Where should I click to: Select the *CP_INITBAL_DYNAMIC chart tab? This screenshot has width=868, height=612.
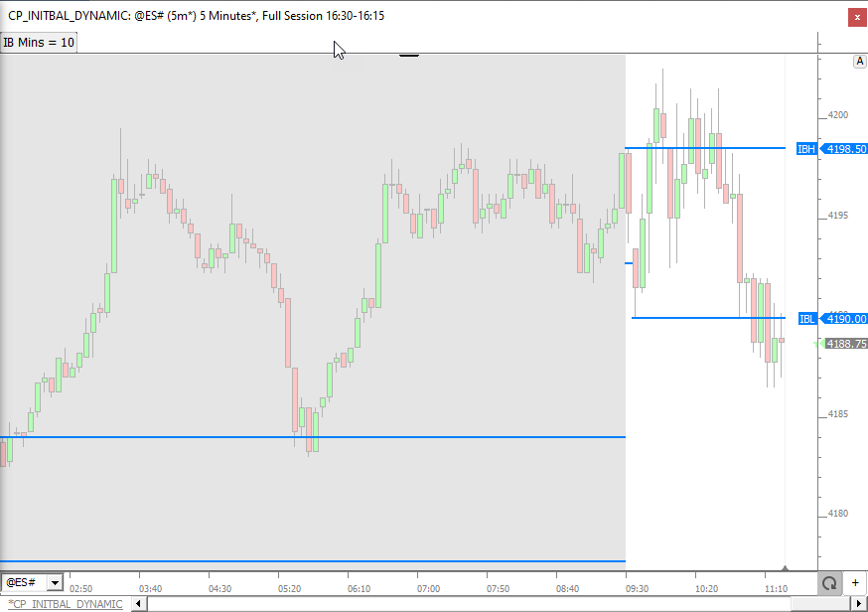click(x=66, y=604)
